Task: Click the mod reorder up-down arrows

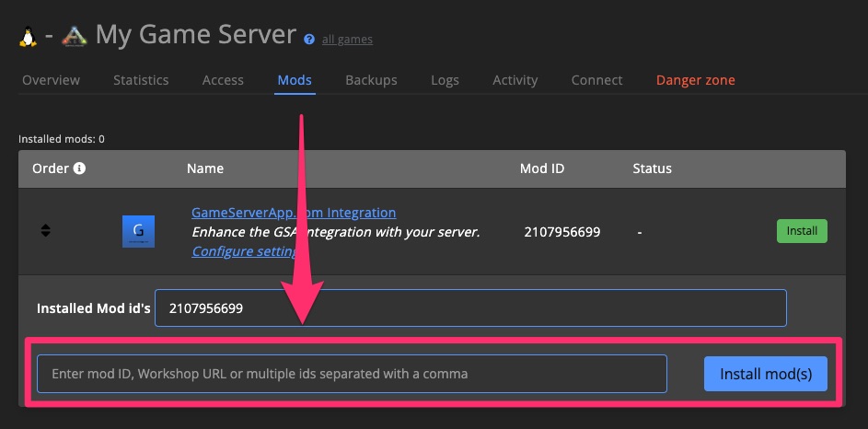Action: [x=45, y=230]
